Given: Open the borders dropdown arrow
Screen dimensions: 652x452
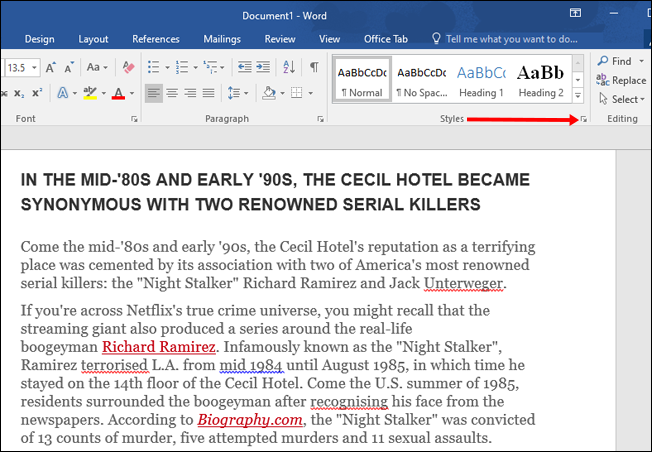Looking at the screenshot, I should click(x=310, y=94).
